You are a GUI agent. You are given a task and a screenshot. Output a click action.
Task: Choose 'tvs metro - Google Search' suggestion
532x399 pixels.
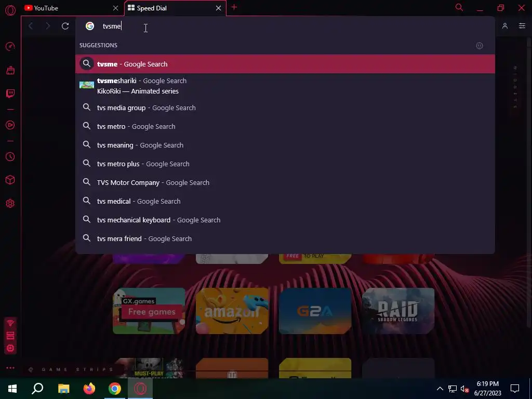click(x=285, y=127)
